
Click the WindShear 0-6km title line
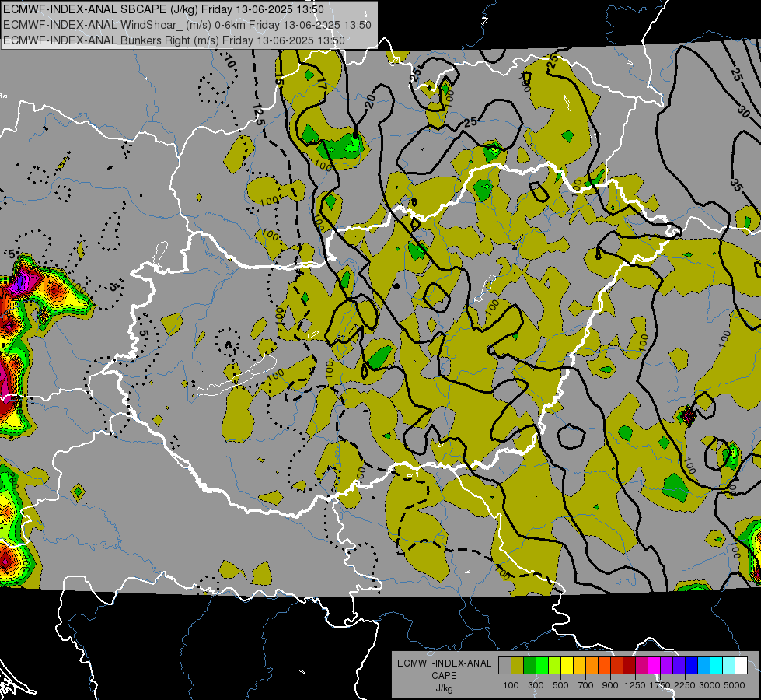point(187,25)
